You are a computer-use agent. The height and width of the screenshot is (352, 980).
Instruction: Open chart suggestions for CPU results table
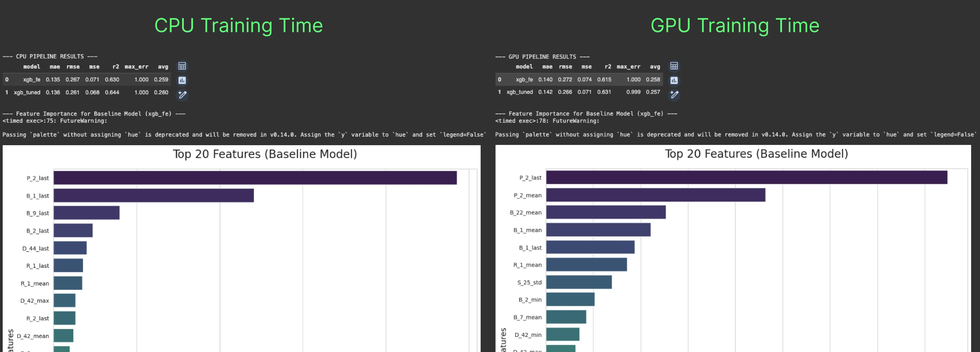182,80
